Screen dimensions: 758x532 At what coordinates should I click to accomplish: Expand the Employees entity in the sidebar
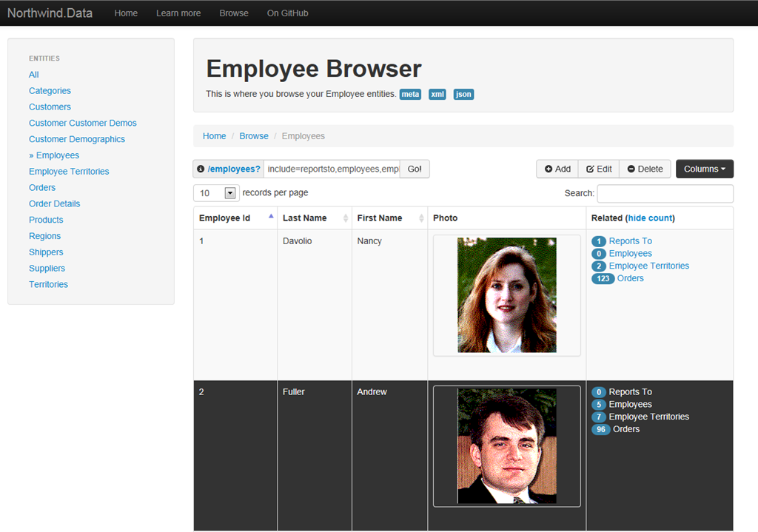[54, 155]
